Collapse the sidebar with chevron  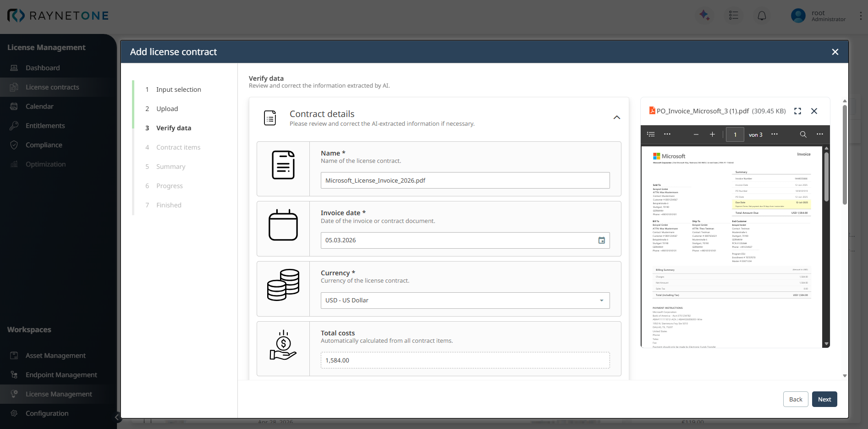point(117,417)
